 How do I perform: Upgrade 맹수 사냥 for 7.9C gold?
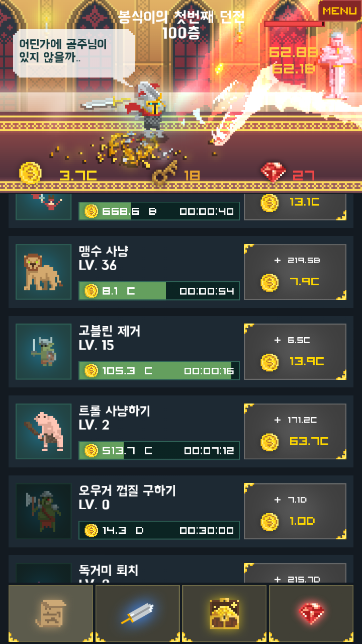click(295, 272)
